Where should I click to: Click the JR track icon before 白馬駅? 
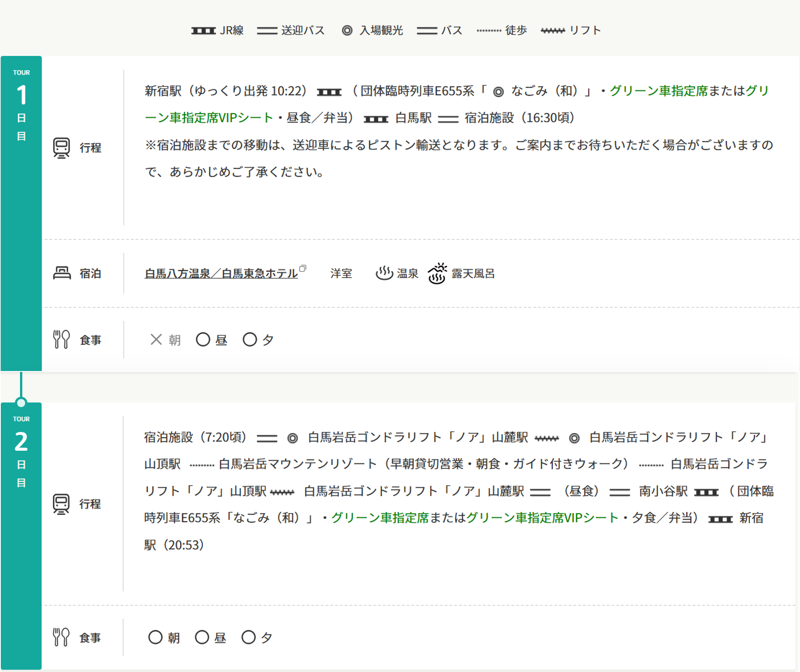(x=376, y=119)
